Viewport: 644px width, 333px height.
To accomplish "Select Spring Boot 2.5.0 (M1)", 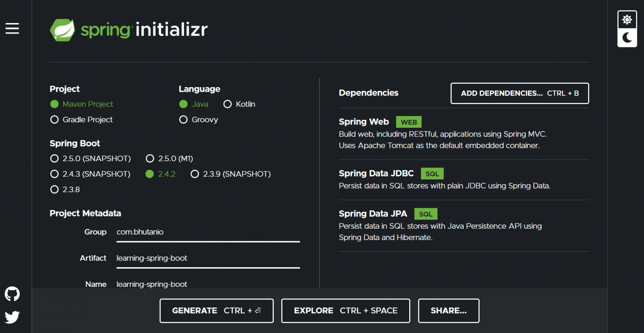I will tap(169, 158).
